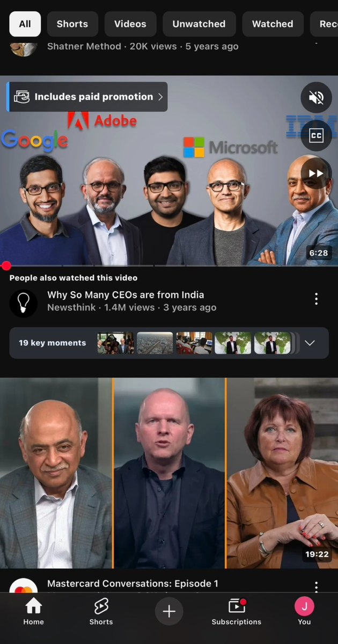Viewport: 338px width, 644px height.
Task: Open the Shorts tab in bottom navigation
Action: click(101, 611)
